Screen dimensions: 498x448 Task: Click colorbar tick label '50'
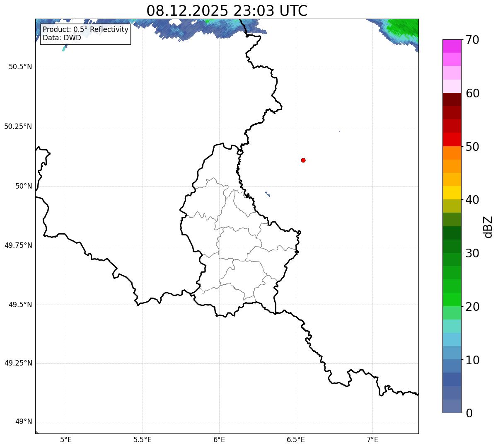click(472, 147)
